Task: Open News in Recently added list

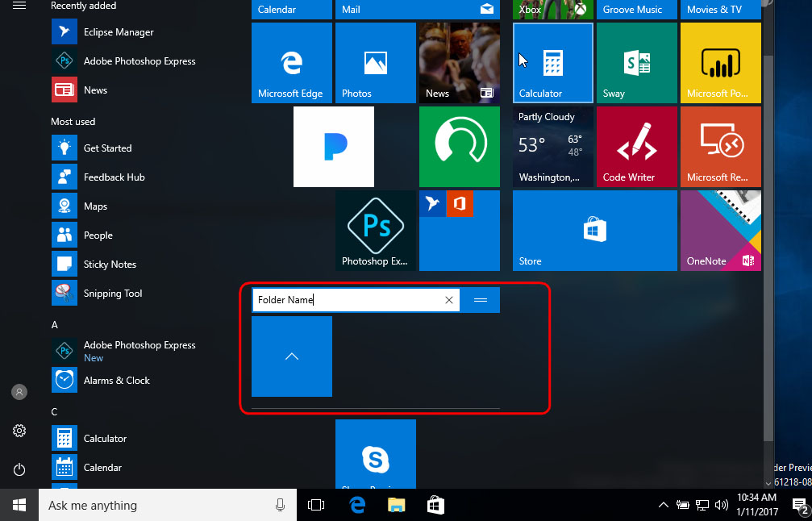Action: pos(80,90)
